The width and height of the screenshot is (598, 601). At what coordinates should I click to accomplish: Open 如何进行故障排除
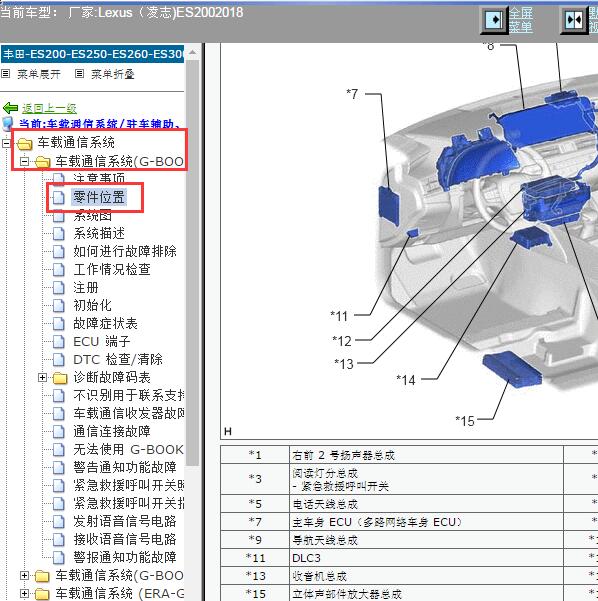click(125, 251)
